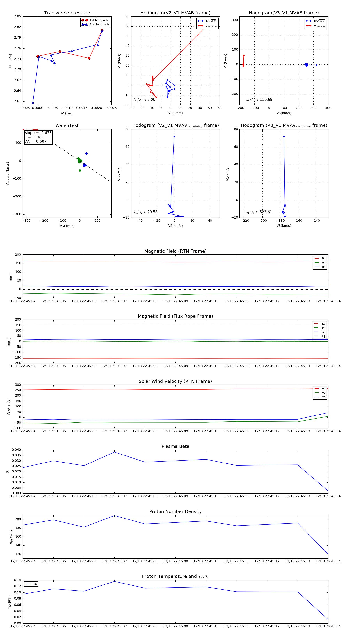
Task: Click the 'Magnetic Field (RTN Frame)' title
Action: click(x=175, y=251)
